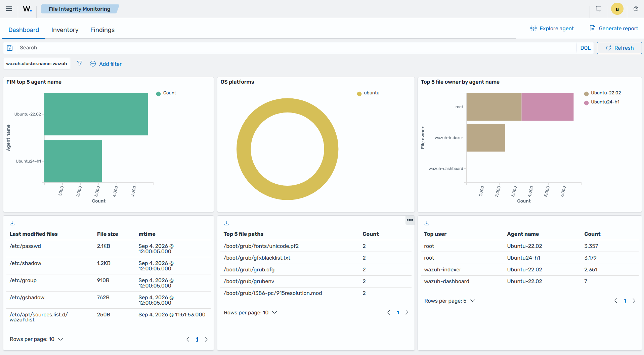The height and width of the screenshot is (355, 644).
Task: Click Generate report
Action: click(614, 29)
